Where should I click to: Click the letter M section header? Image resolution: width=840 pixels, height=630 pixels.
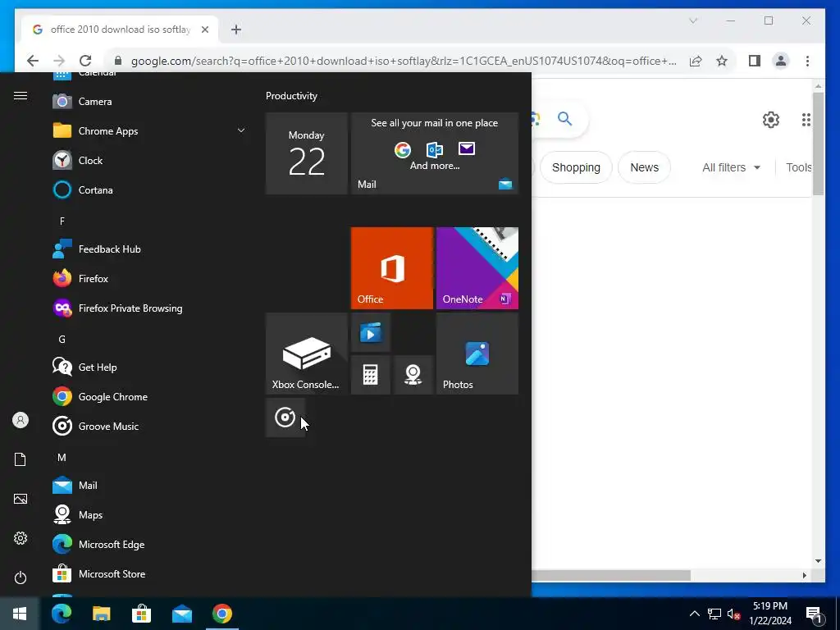[62, 458]
